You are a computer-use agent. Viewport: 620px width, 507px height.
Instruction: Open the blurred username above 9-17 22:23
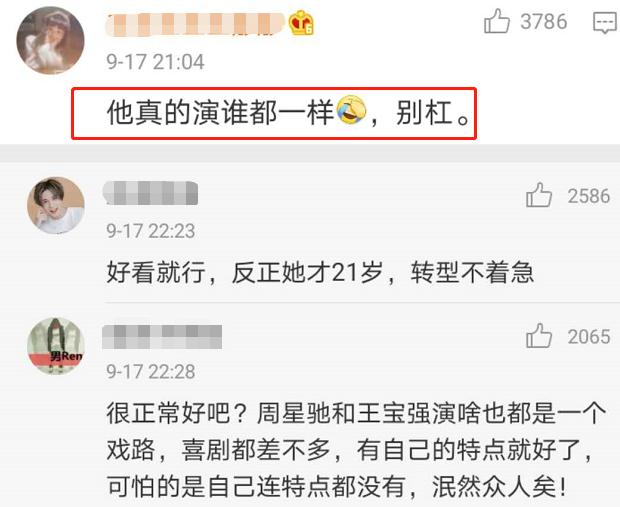point(150,193)
